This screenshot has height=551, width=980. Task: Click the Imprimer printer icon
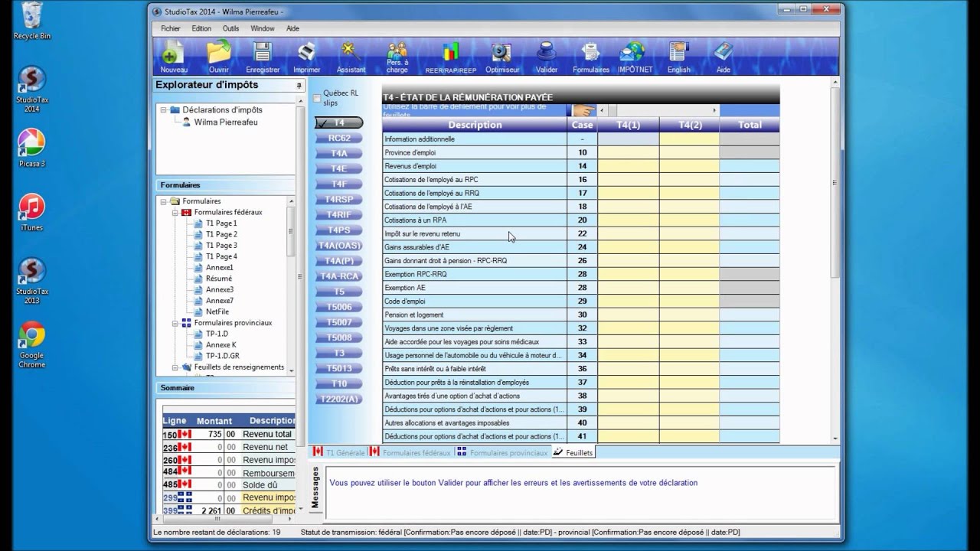tap(307, 57)
